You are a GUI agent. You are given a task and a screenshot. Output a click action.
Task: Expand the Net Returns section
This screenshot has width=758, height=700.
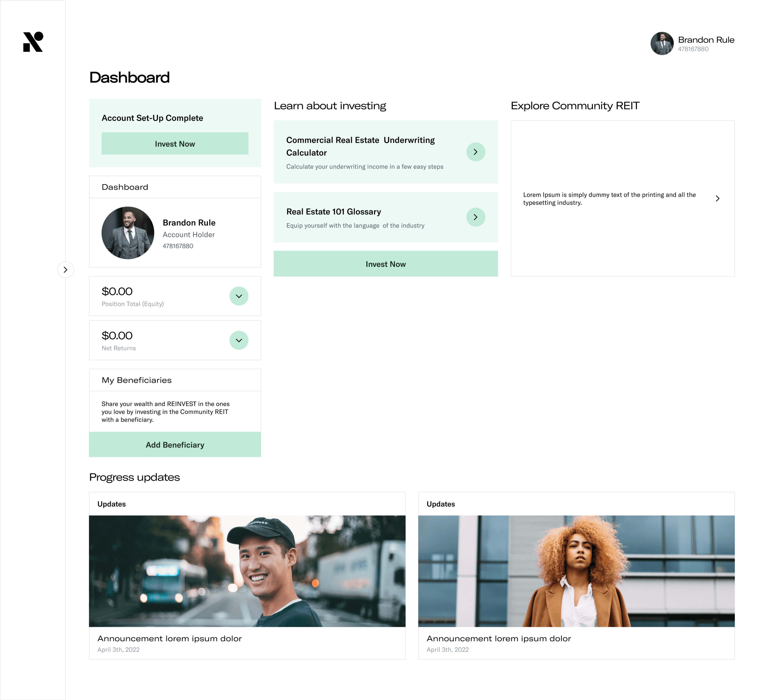(239, 340)
